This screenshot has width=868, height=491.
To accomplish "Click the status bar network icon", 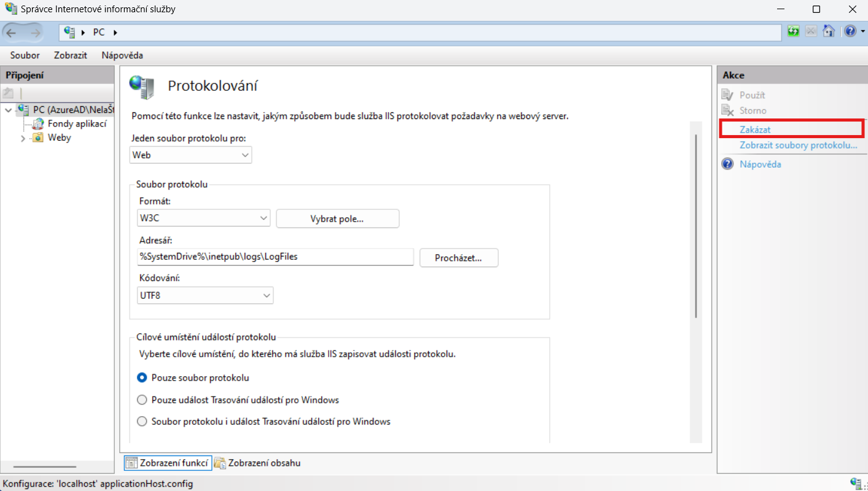I will [856, 483].
